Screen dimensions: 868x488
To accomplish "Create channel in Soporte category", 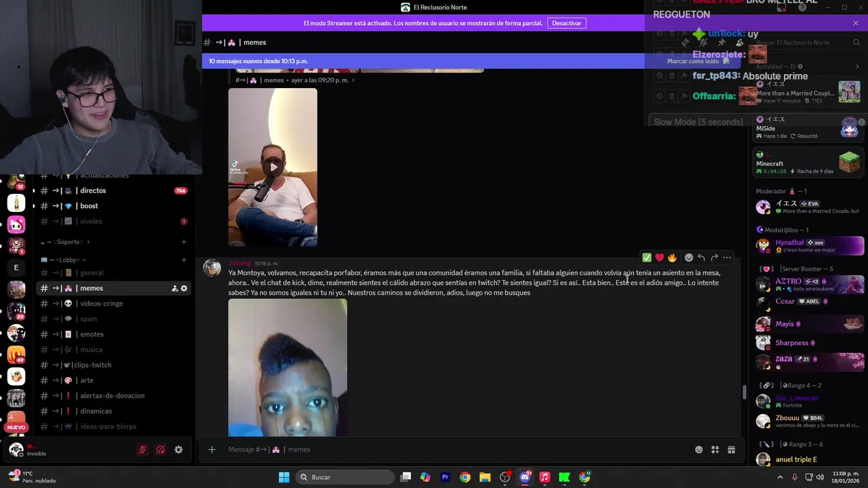I will coord(184,242).
